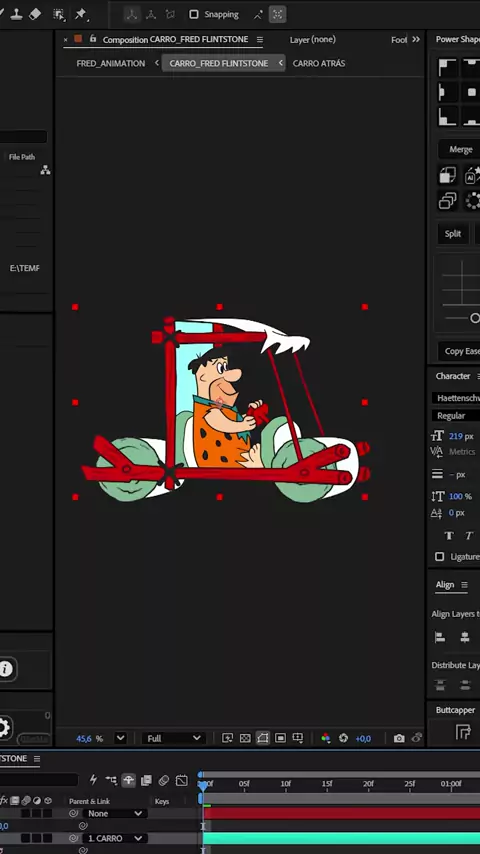The image size is (480, 854).
Task: Click the Buttcapper tool icon
Action: coord(463,733)
